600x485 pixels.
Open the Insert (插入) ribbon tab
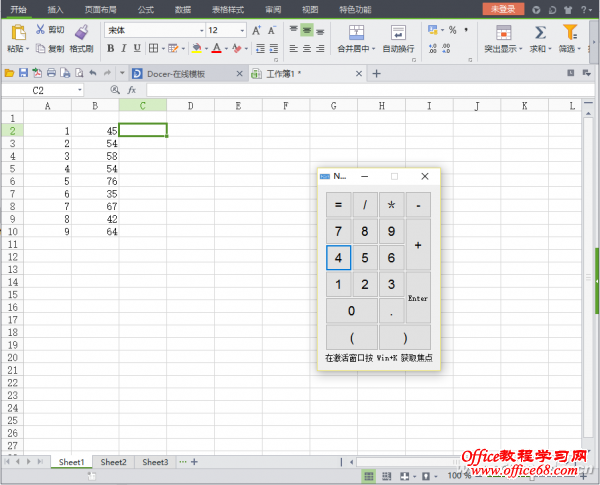55,8
